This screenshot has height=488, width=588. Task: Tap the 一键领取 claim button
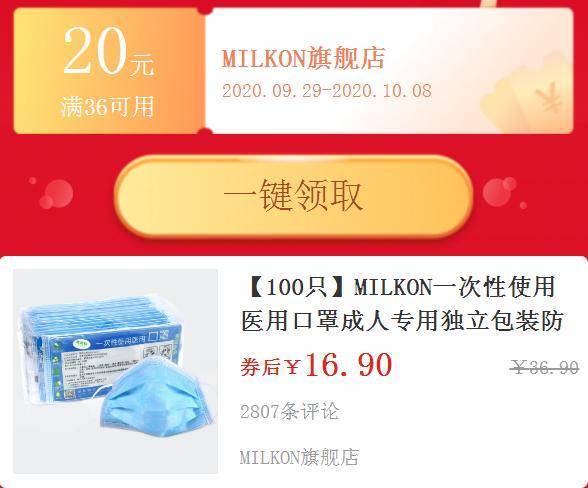(293, 196)
